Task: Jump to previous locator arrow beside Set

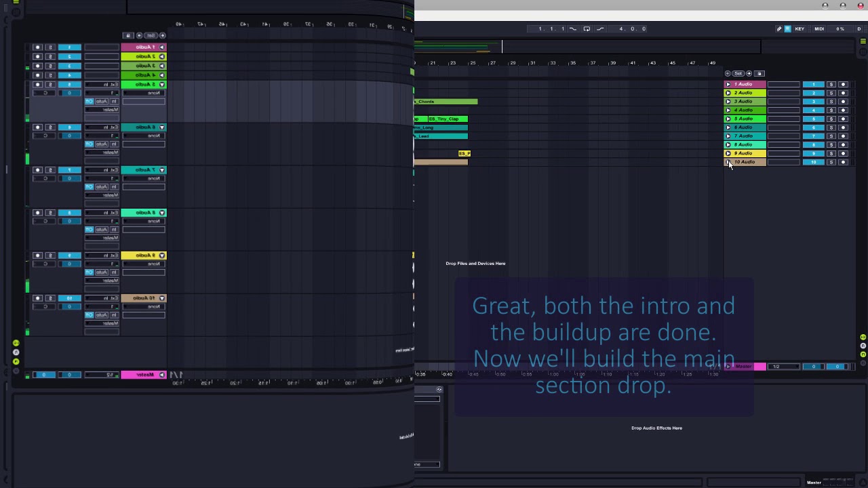Action: point(728,73)
